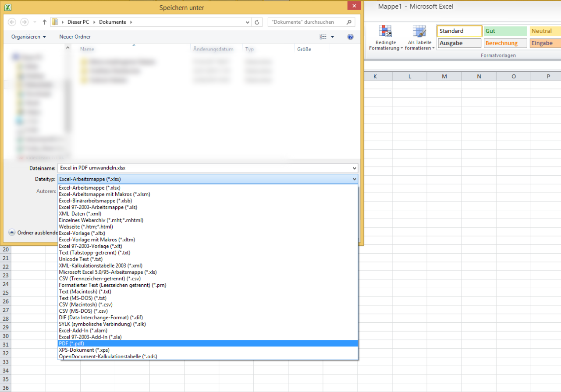
Task: Select Excel-Arbeitsmappe mit Makros (*.xlsm)
Action: (208, 194)
